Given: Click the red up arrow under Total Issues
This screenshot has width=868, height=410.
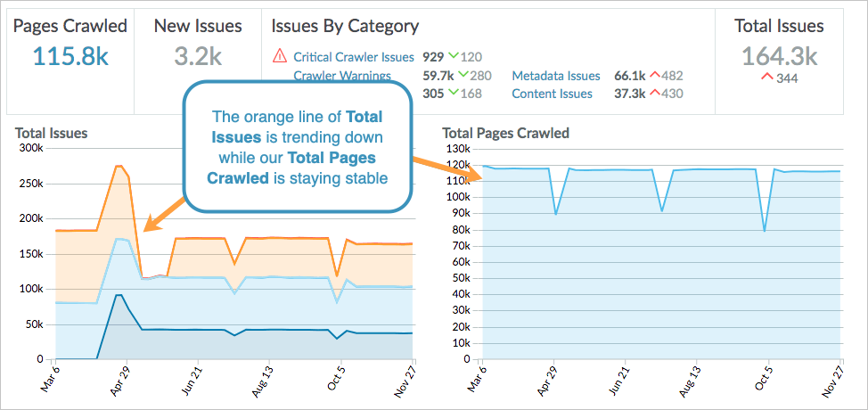Looking at the screenshot, I should tap(766, 78).
